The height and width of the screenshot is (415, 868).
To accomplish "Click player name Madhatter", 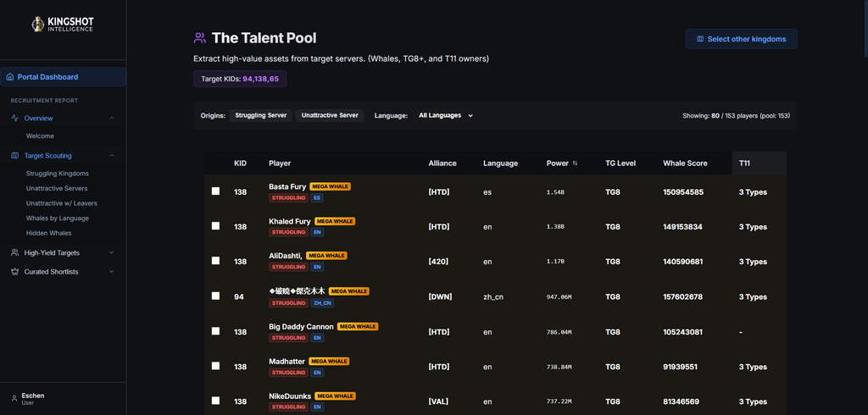I will (287, 362).
